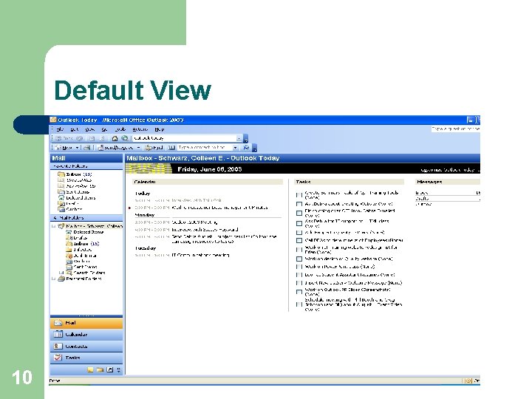
Task: Click the 'Type a contact to find' field
Action: [x=205, y=148]
